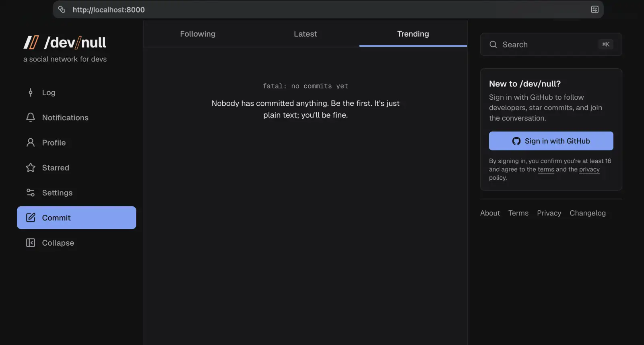Click the 'a social network for devs' tagline
The width and height of the screenshot is (644, 345).
(x=65, y=59)
